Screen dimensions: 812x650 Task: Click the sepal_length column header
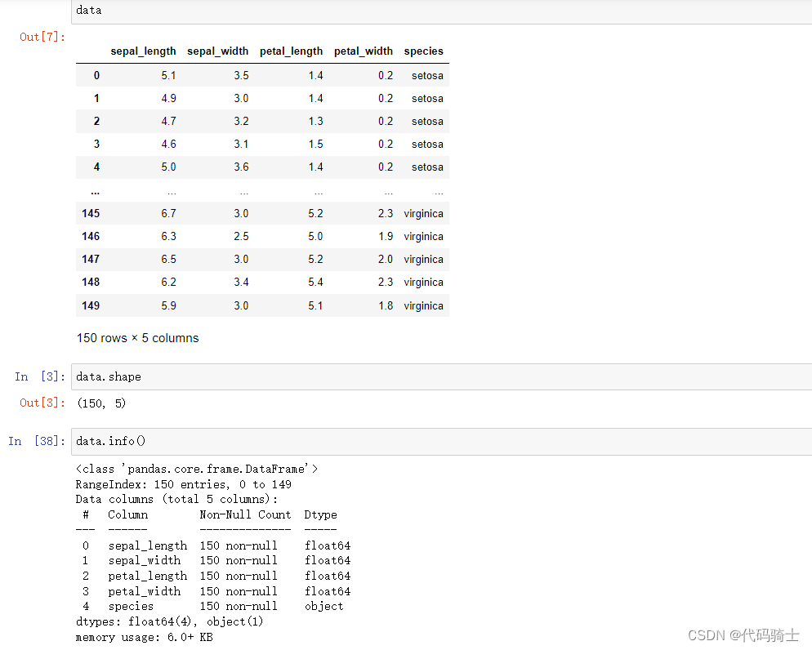pos(143,51)
